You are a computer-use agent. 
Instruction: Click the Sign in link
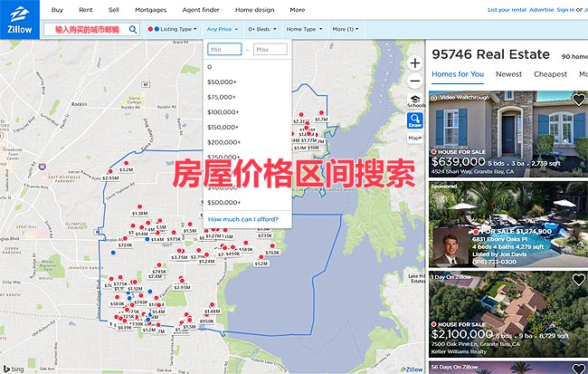pyautogui.click(x=565, y=10)
